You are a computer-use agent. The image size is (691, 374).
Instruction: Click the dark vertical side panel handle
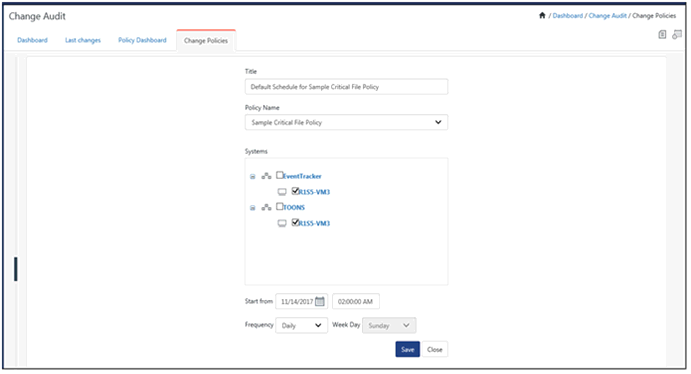pos(15,269)
